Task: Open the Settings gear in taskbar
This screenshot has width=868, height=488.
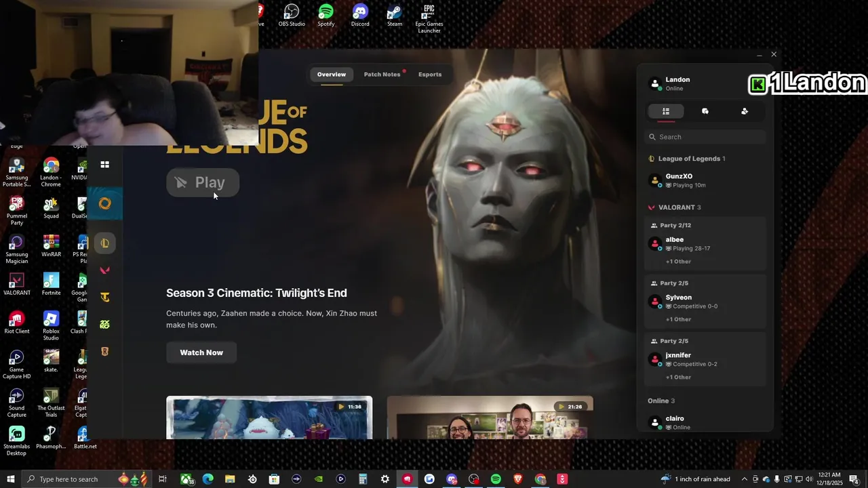Action: pyautogui.click(x=385, y=479)
